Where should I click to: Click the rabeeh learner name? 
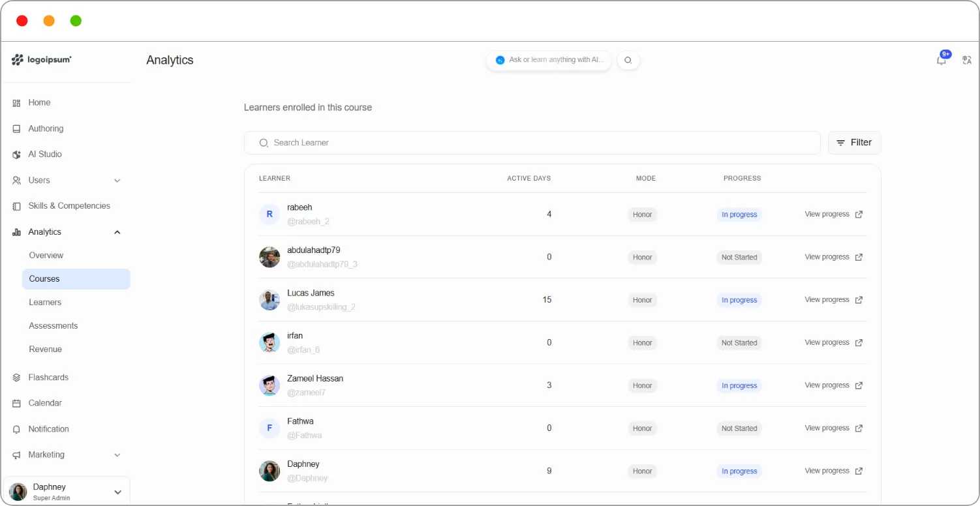coord(299,207)
